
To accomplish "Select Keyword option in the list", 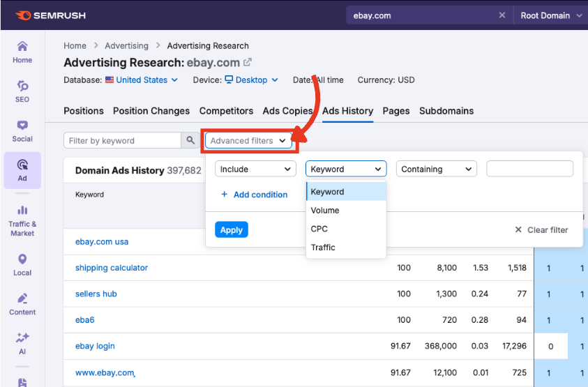I will [x=346, y=192].
